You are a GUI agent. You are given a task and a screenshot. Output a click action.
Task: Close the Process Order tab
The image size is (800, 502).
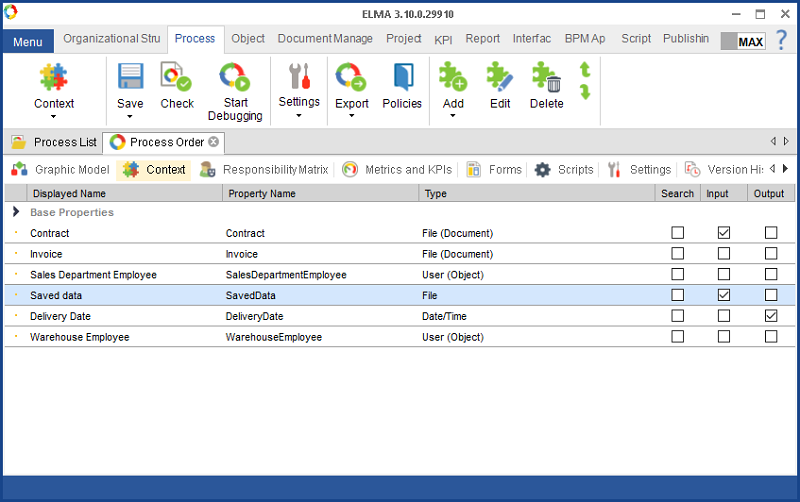coord(214,142)
